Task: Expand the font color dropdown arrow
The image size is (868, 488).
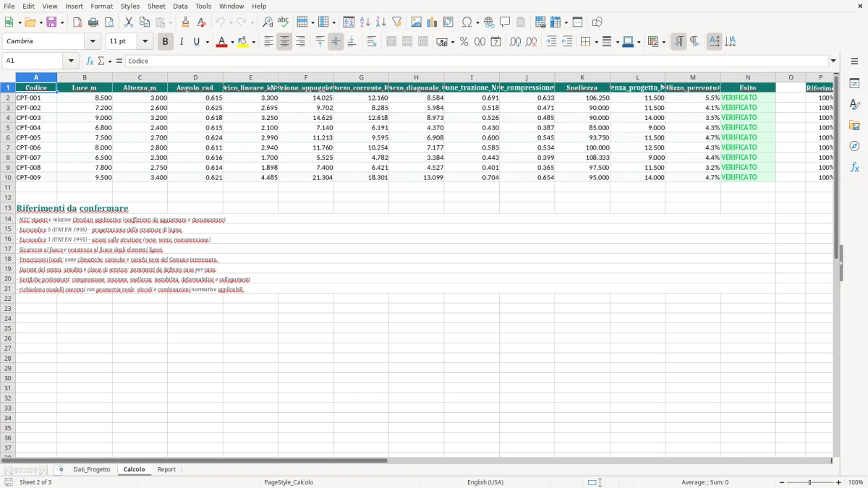Action: 232,42
